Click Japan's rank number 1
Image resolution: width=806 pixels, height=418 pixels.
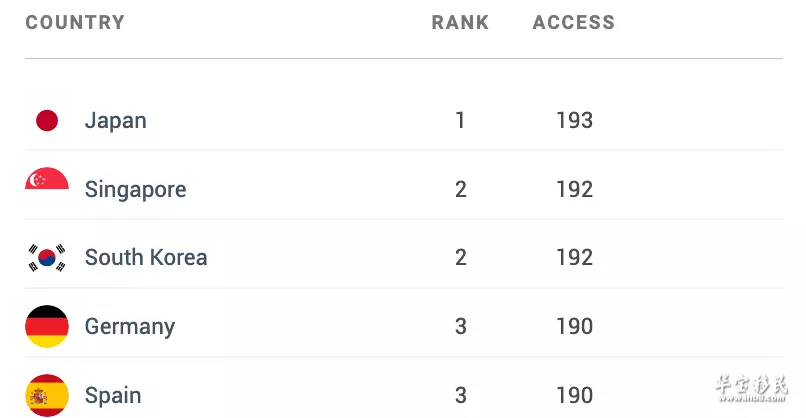(460, 120)
